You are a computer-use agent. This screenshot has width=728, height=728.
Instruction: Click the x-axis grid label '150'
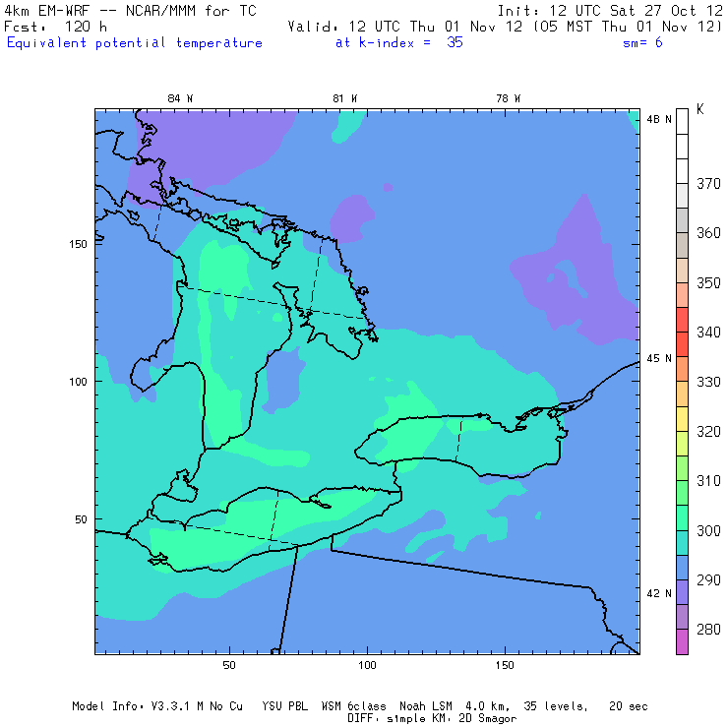pyautogui.click(x=505, y=665)
